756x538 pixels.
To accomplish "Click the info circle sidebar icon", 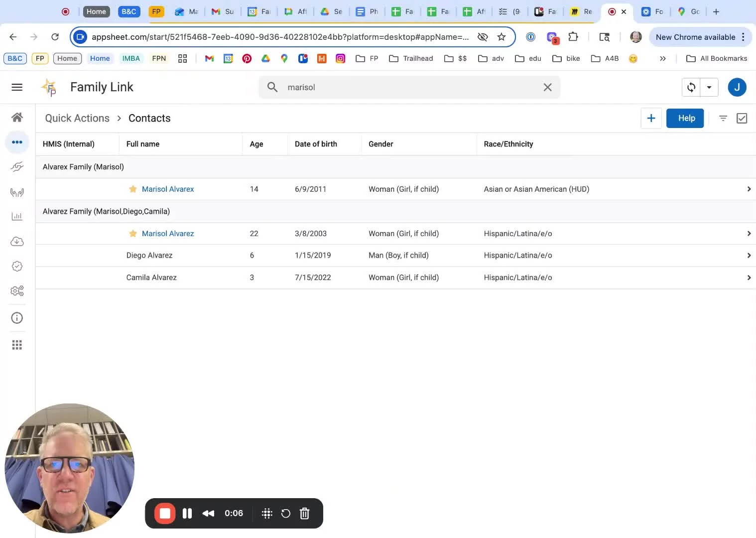I will coord(17,318).
